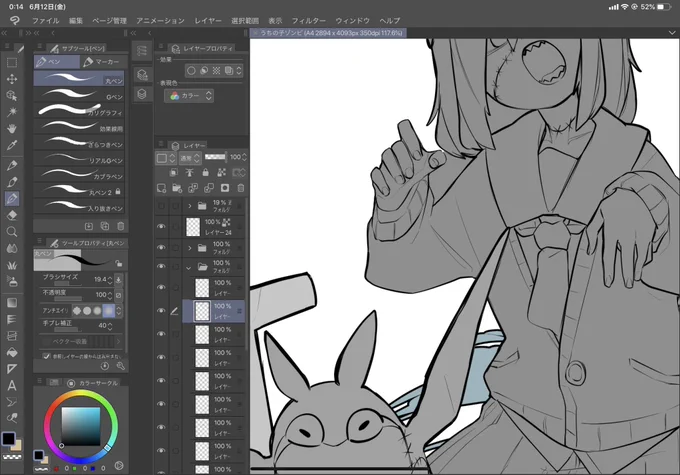Image resolution: width=680 pixels, height=475 pixels.
Task: Select the Move layer tool
Action: 12,79
